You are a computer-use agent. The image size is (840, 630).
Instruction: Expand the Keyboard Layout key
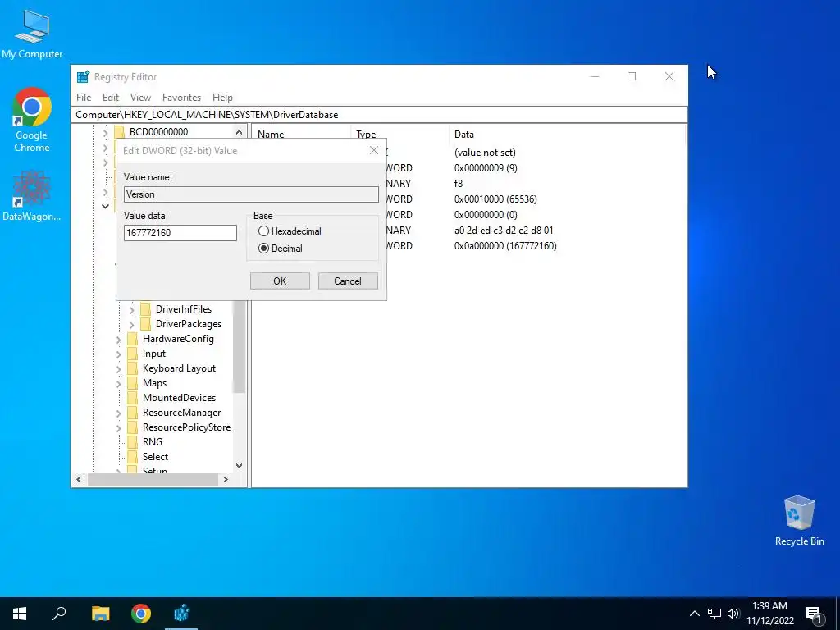tap(118, 368)
